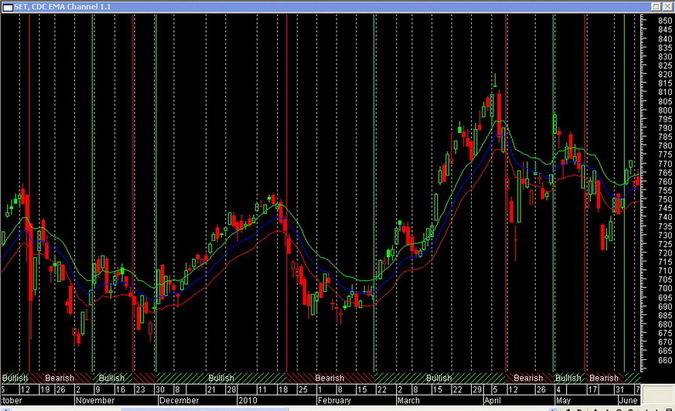Click the 850 level on the price scale
675x411 pixels.
click(x=664, y=21)
